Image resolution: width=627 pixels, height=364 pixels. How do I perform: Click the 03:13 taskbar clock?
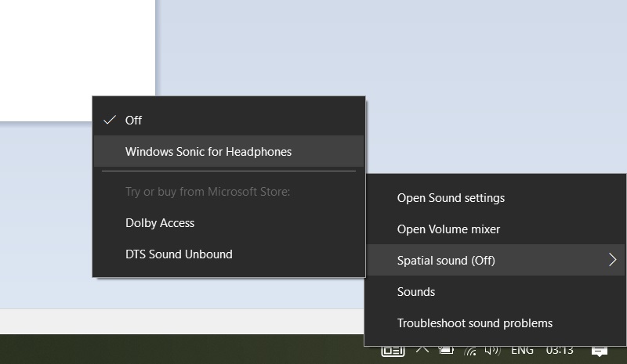[559, 351]
